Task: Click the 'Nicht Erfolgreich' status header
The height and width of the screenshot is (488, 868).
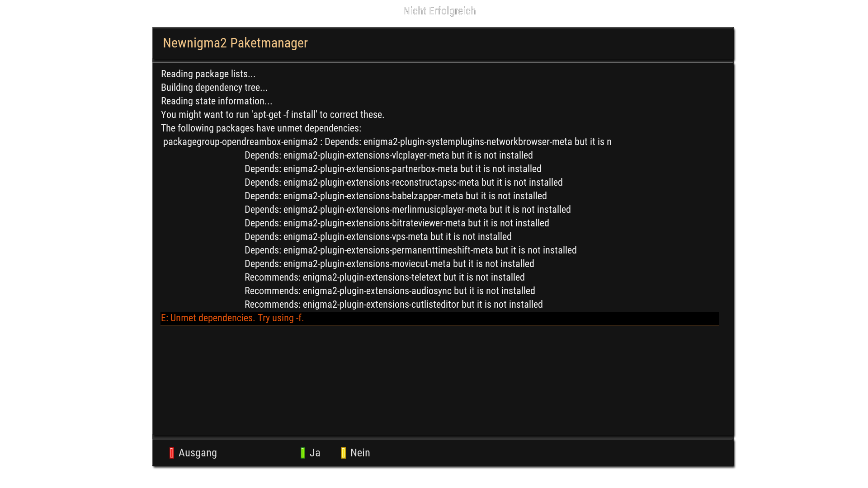Action: [x=439, y=11]
